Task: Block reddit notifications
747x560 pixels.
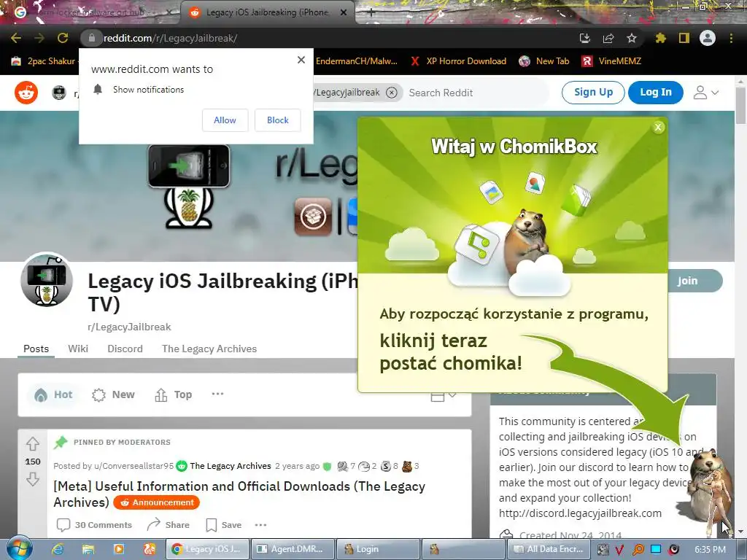Action: click(x=278, y=120)
